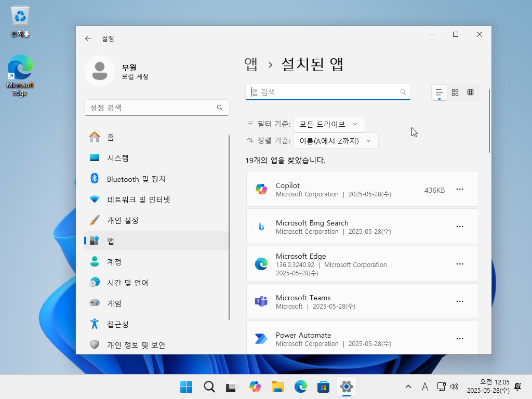This screenshot has width=532, height=399.
Task: Focus the 설정 검색 input field
Action: (157, 108)
